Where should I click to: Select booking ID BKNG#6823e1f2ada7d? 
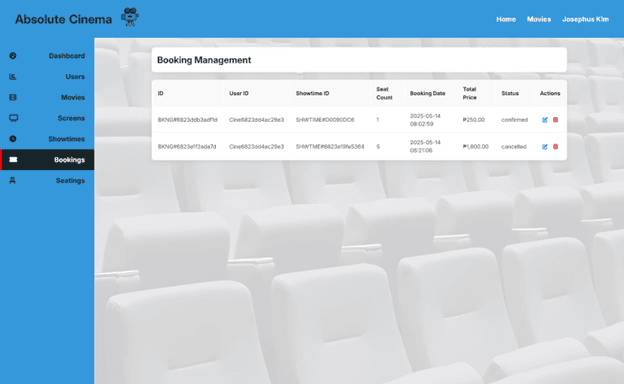coord(187,146)
